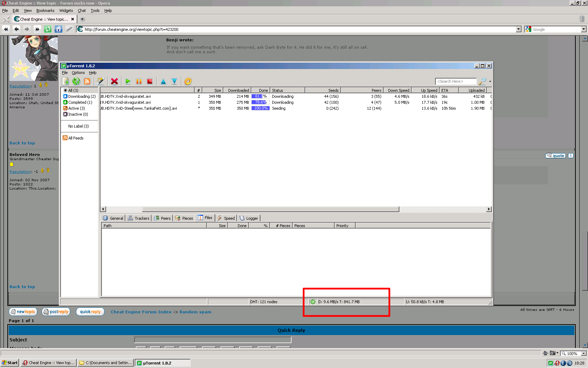588x368 pixels.
Task: Select Downloading (2) category
Action: coord(79,96)
